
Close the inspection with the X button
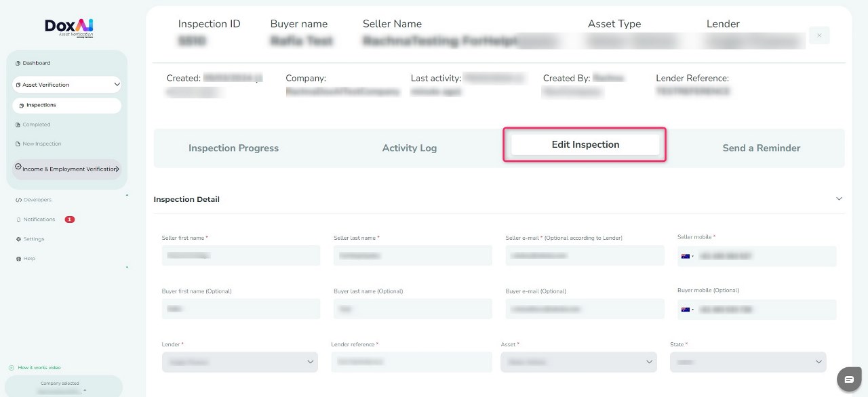pos(819,35)
